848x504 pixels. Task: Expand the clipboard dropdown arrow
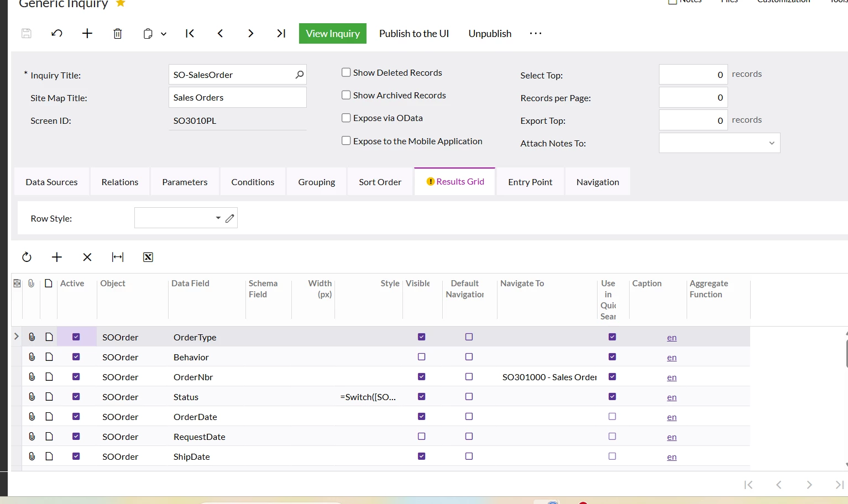pos(164,34)
